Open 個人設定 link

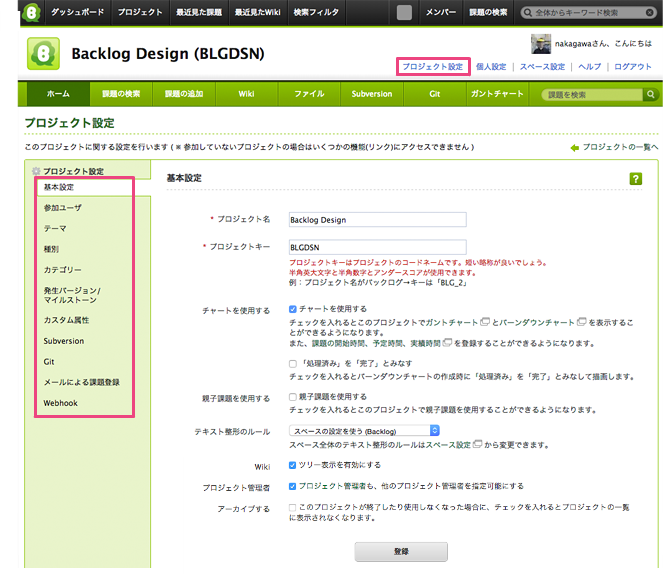coord(491,67)
